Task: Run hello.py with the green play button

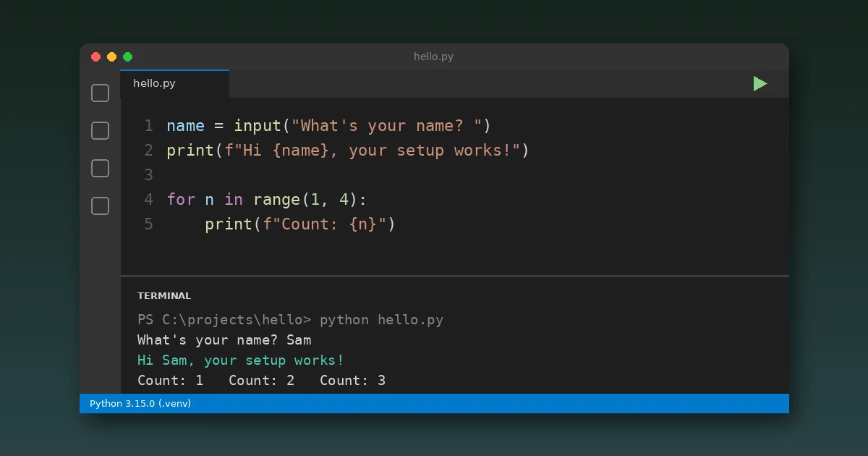Action: pos(759,84)
